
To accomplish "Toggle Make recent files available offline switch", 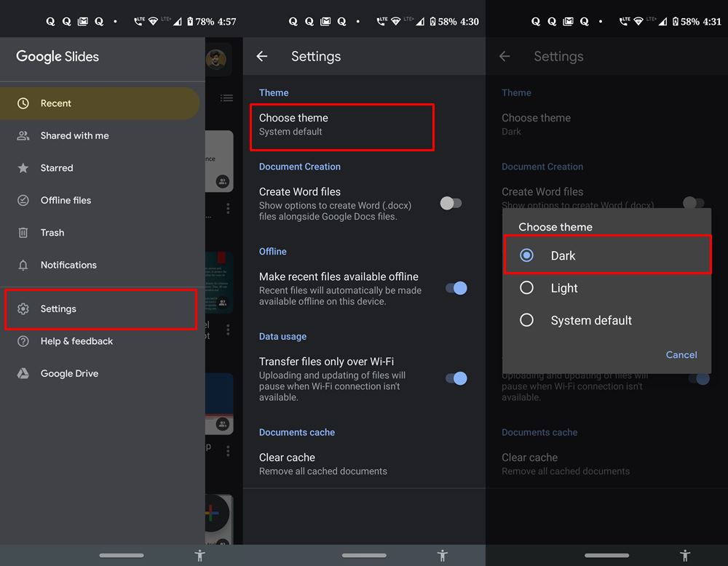I will [x=456, y=288].
